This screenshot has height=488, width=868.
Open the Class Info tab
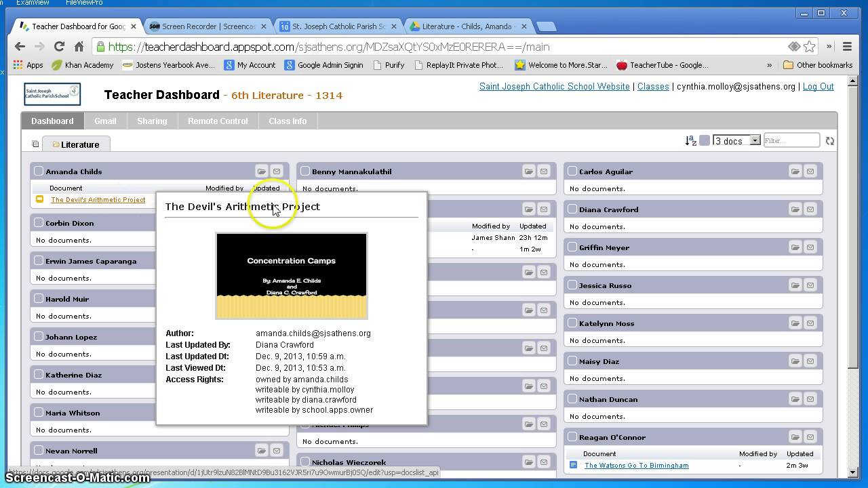288,121
